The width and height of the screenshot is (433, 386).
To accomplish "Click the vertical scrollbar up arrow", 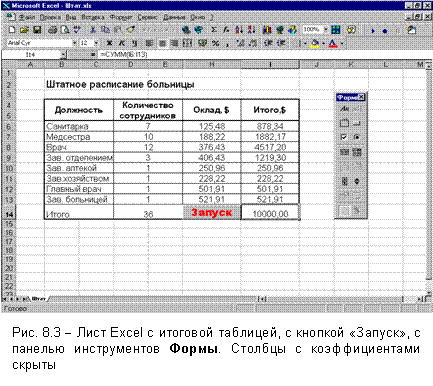I will (429, 65).
